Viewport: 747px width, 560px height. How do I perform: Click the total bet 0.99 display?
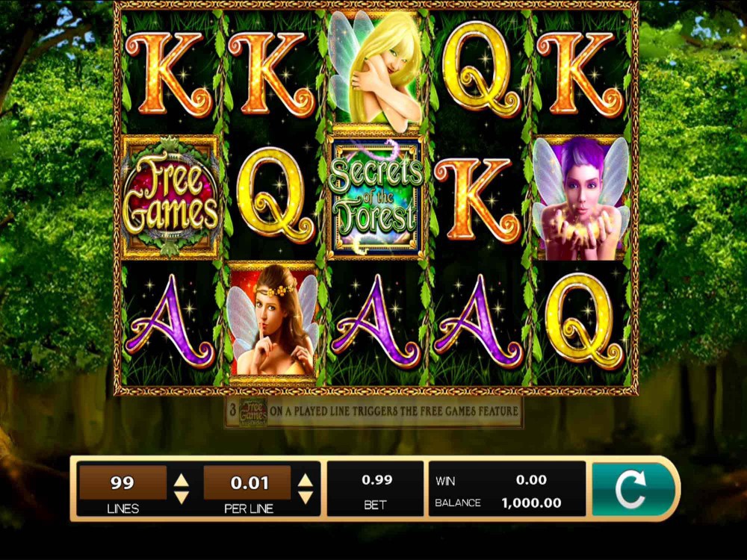coord(376,489)
